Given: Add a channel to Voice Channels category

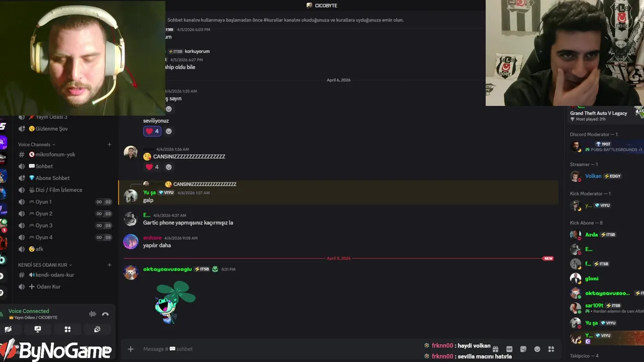Looking at the screenshot, I should pos(109,144).
